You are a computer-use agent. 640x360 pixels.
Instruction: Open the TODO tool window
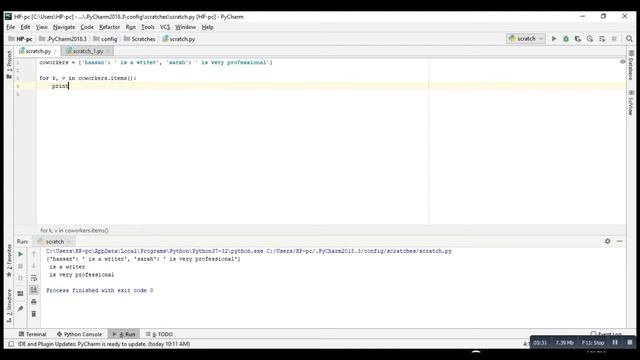(x=159, y=334)
